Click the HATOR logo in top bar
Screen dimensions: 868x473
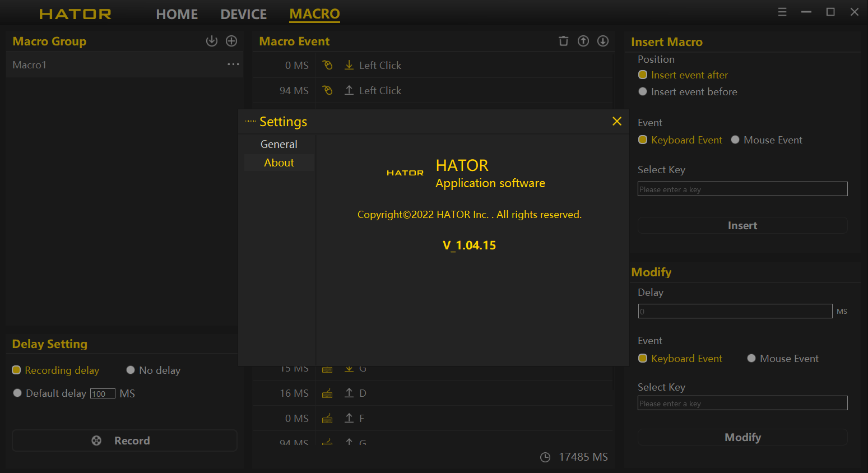75,14
